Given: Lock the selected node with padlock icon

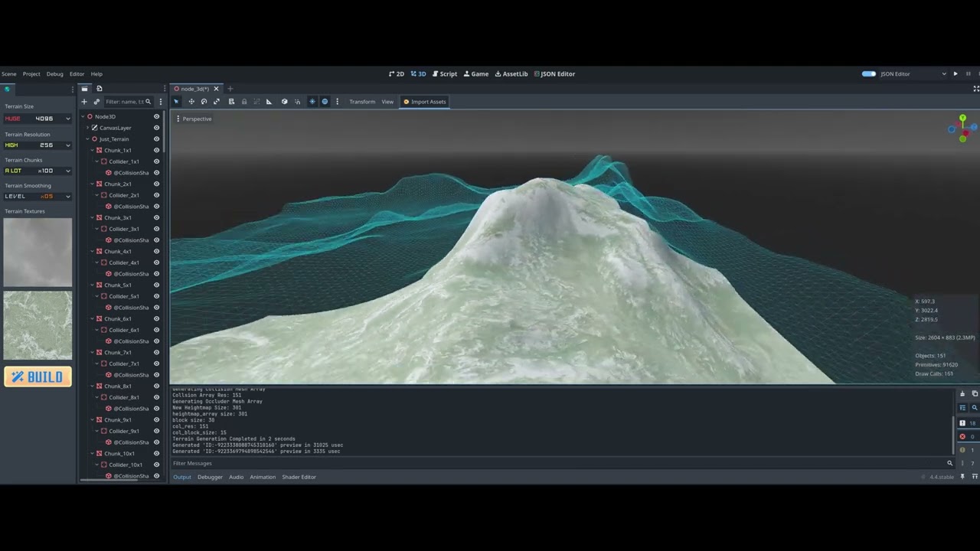Looking at the screenshot, I should pyautogui.click(x=244, y=102).
